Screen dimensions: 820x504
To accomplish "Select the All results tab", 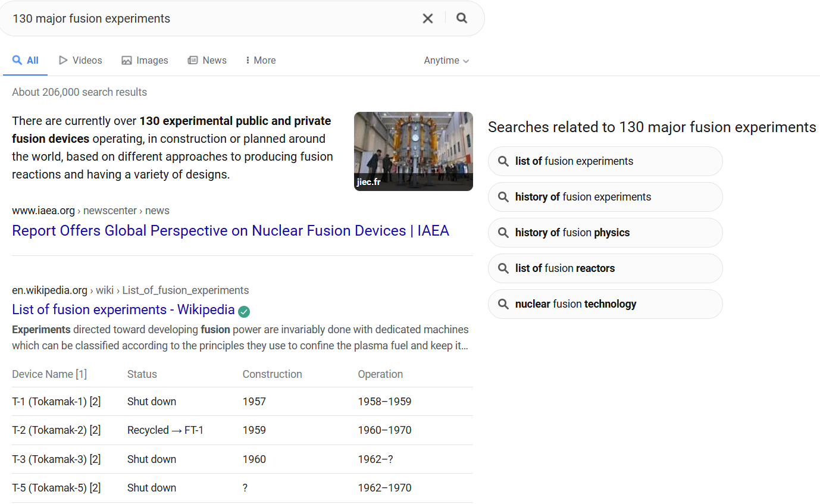I will pos(26,60).
